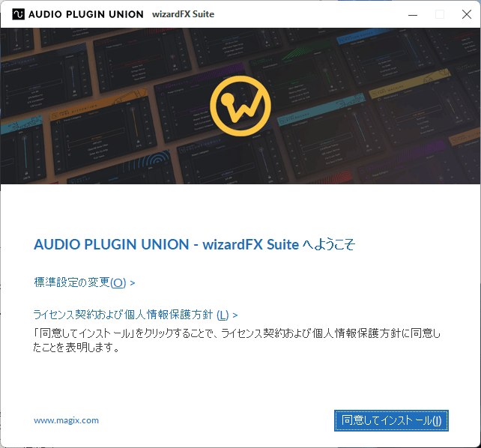Expand the chevron arrow after 標準設定の変更(O)
The image size is (481, 448).
(x=133, y=283)
